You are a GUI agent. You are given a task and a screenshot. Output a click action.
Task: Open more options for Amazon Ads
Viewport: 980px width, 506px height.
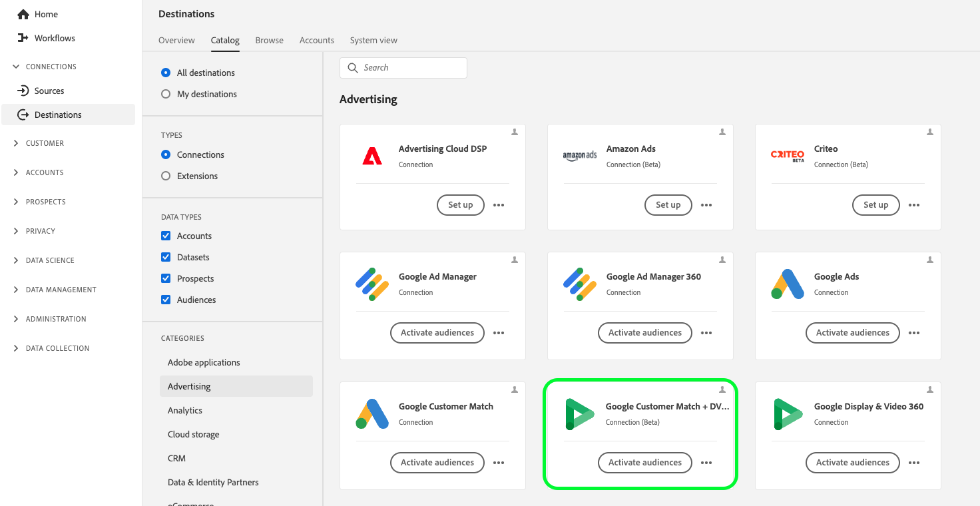click(x=706, y=205)
